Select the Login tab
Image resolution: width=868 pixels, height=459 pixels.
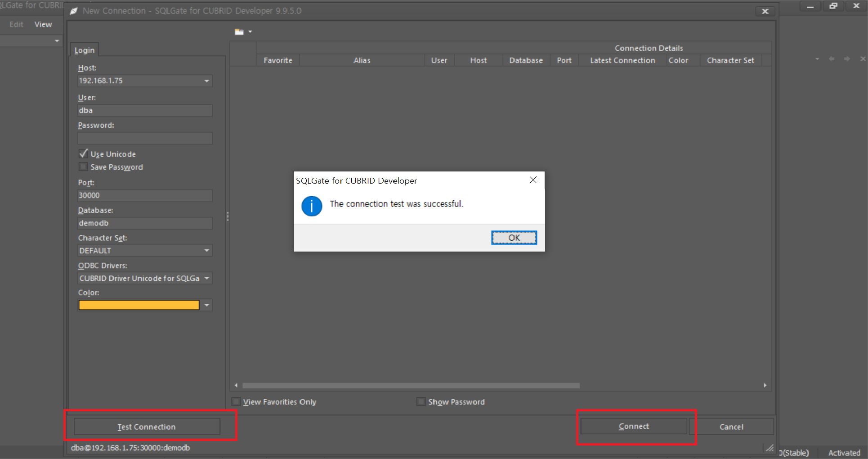click(x=85, y=50)
